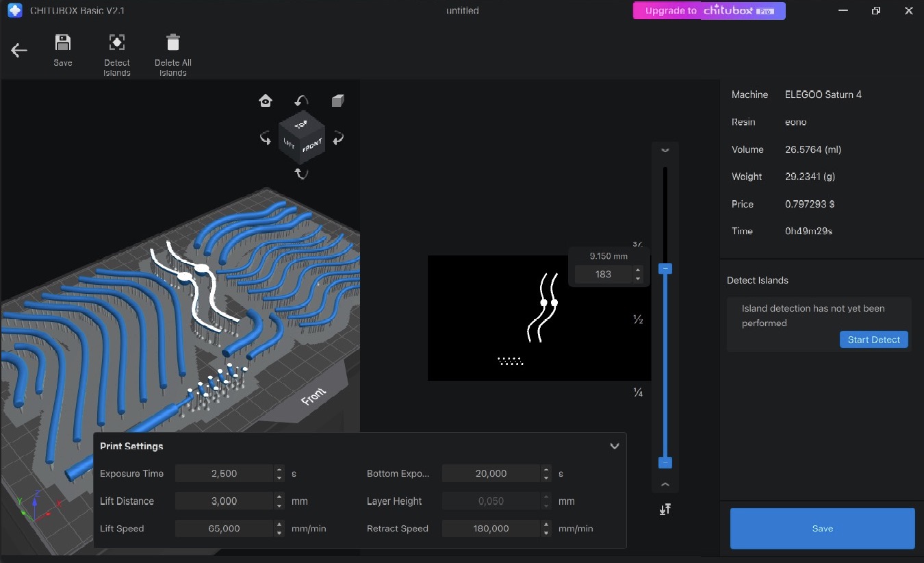924x563 pixels.
Task: Switch perspective with the cube icon
Action: pyautogui.click(x=337, y=101)
